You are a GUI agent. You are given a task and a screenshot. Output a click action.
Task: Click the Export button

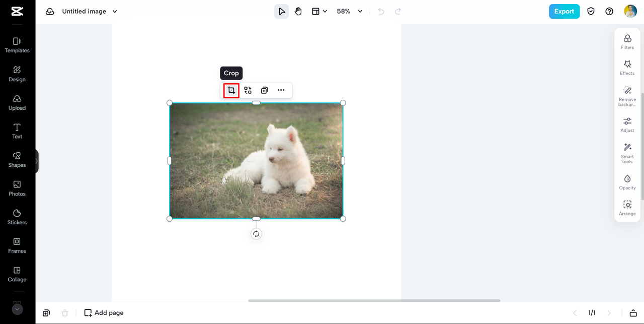coord(564,11)
